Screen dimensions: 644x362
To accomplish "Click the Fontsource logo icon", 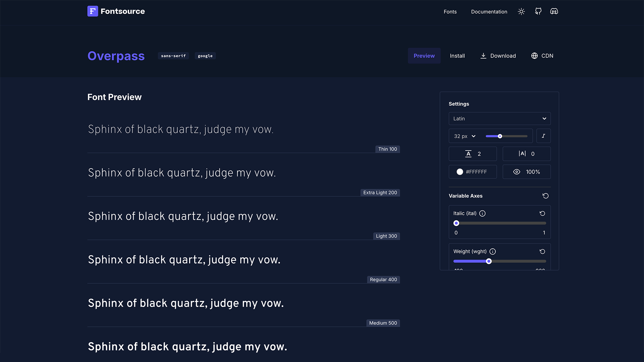I will [93, 11].
